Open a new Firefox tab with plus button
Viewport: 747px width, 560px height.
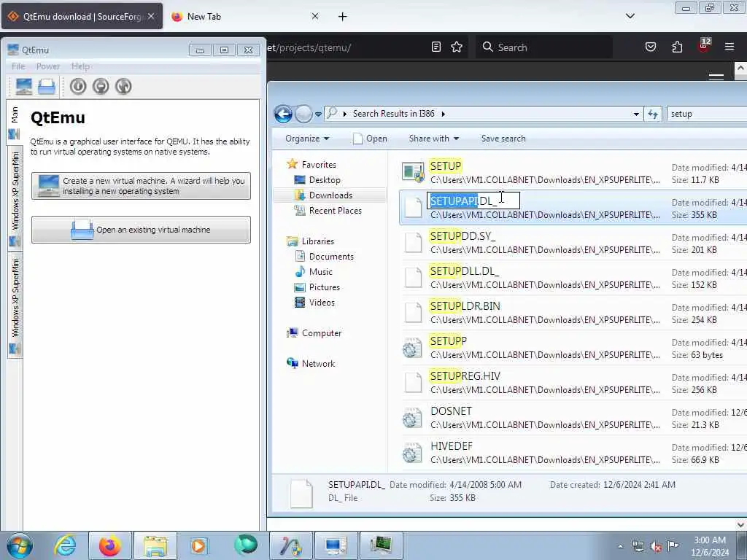pyautogui.click(x=343, y=17)
